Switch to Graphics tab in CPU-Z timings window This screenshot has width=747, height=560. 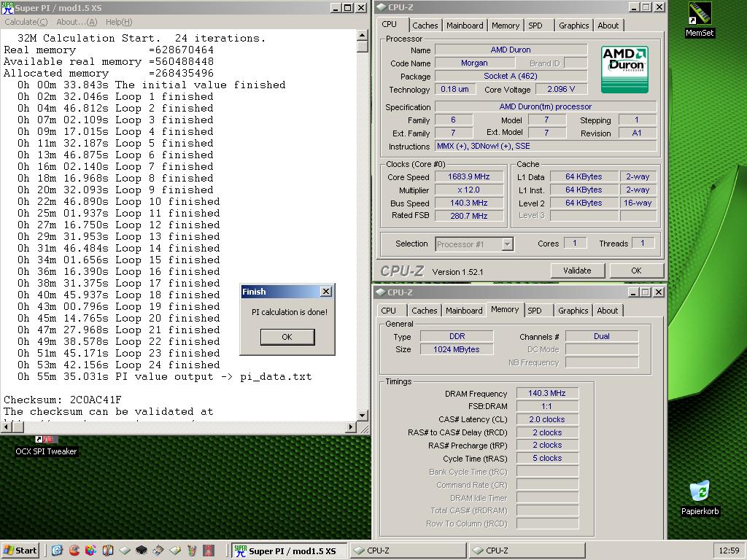click(573, 311)
